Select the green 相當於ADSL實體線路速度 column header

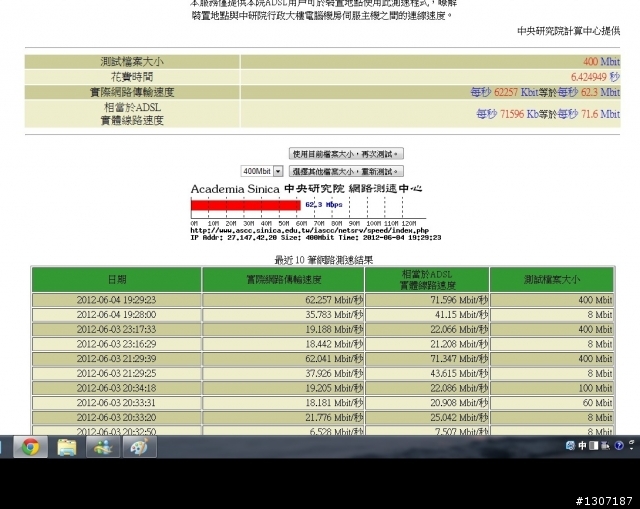tap(427, 280)
